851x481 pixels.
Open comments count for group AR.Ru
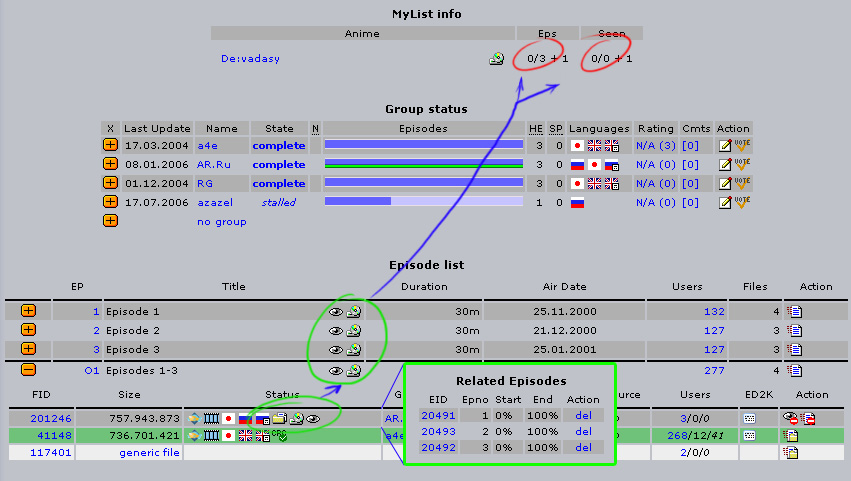690,164
